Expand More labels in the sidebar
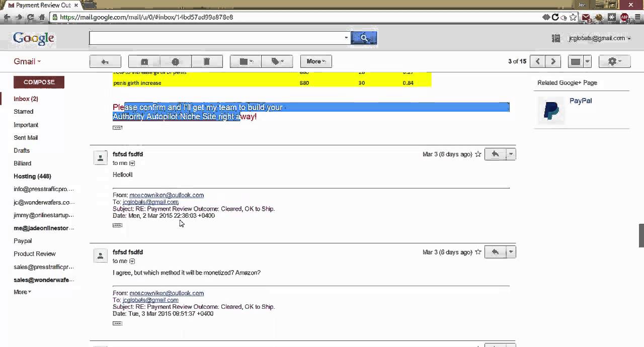 tap(22, 292)
